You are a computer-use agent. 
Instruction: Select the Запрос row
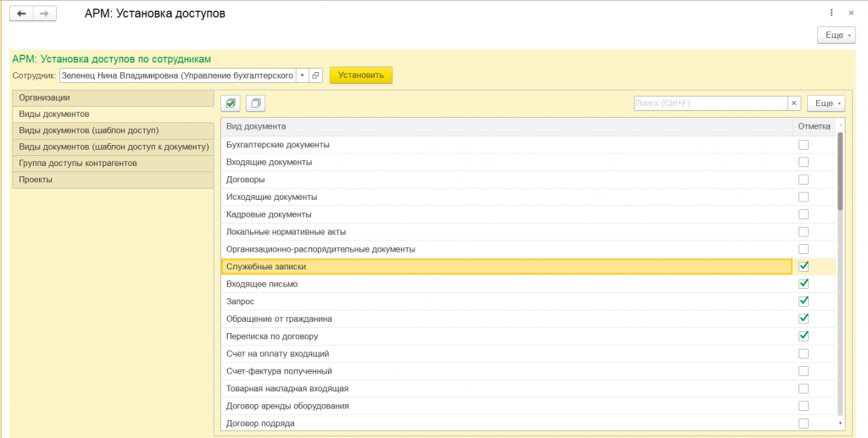pos(529,302)
